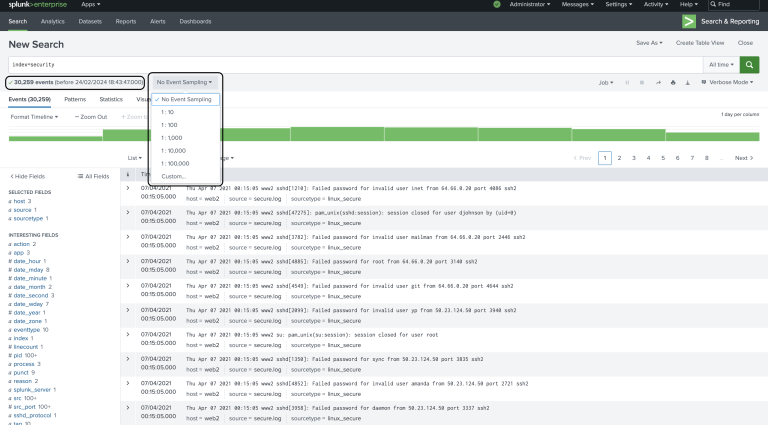Image resolution: width=768 pixels, height=425 pixels.
Task: Choose the checked No Event Sampling option
Action: coord(185,100)
